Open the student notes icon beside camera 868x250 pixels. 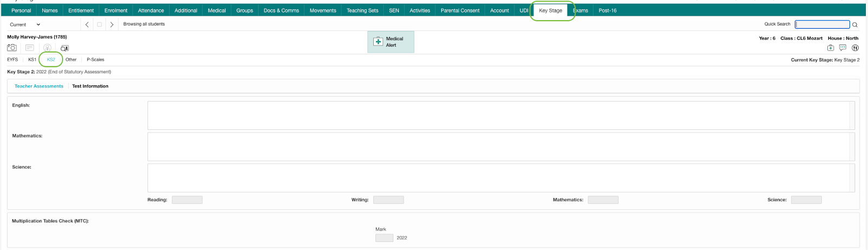pos(30,48)
